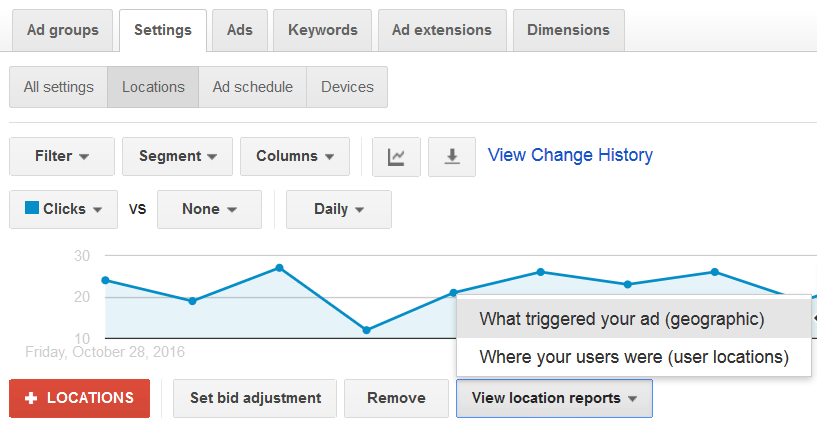
Task: Click the View Change History link
Action: (x=570, y=155)
